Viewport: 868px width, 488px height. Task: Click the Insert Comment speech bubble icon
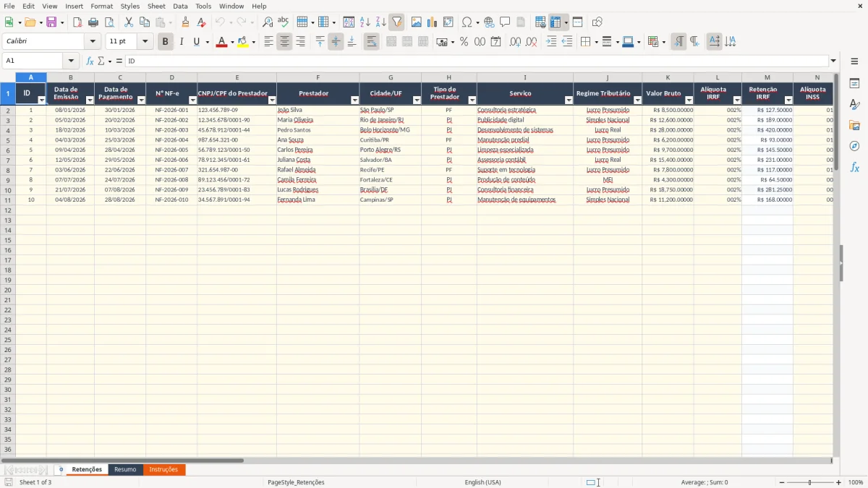[505, 22]
